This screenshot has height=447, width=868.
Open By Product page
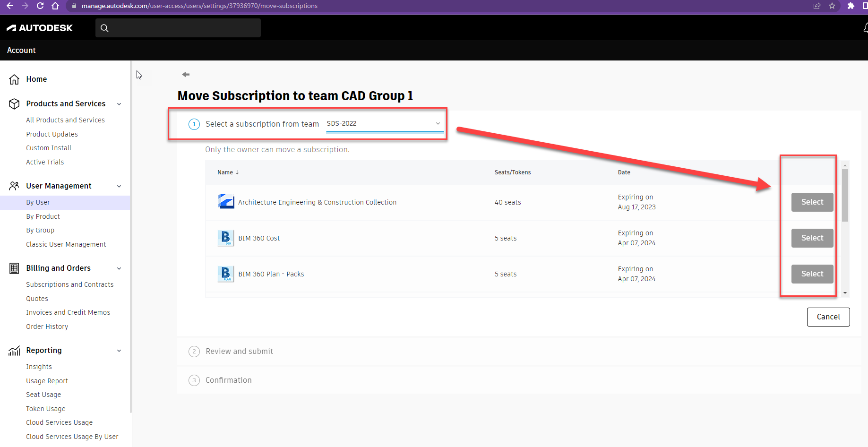43,216
